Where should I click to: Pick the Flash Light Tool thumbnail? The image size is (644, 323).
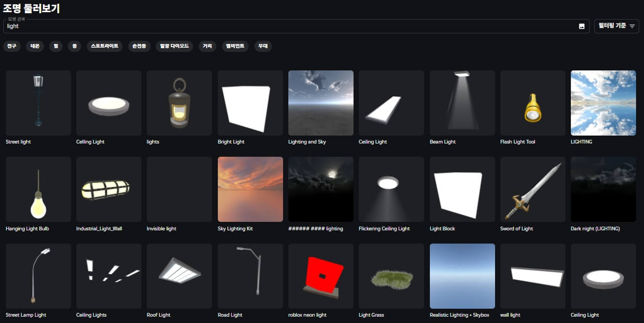pyautogui.click(x=533, y=103)
